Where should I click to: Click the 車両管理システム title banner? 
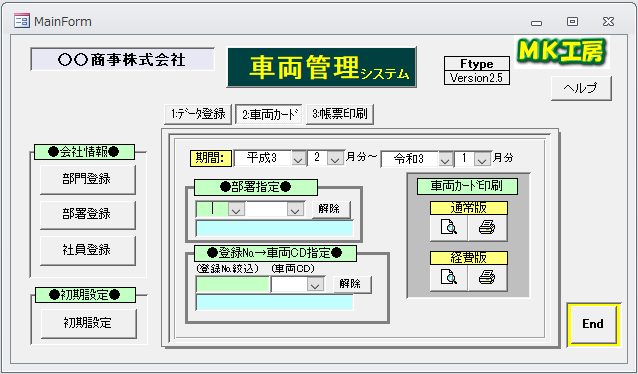pyautogui.click(x=322, y=68)
